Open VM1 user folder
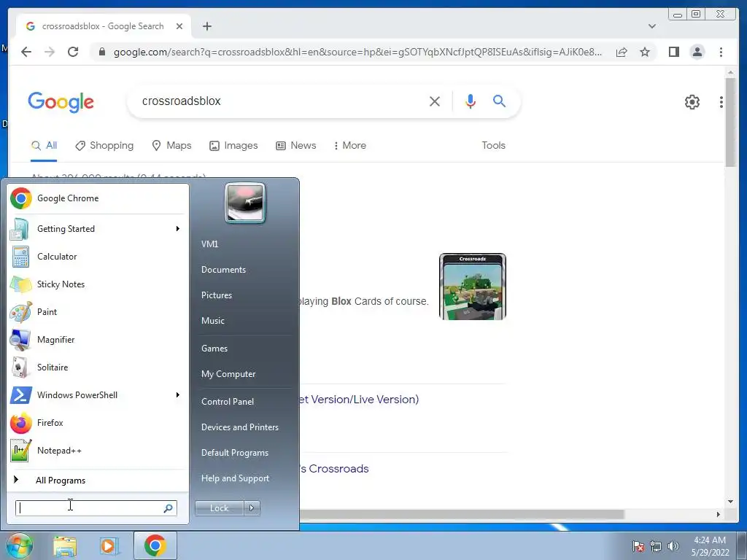This screenshot has height=560, width=747. coord(209,244)
